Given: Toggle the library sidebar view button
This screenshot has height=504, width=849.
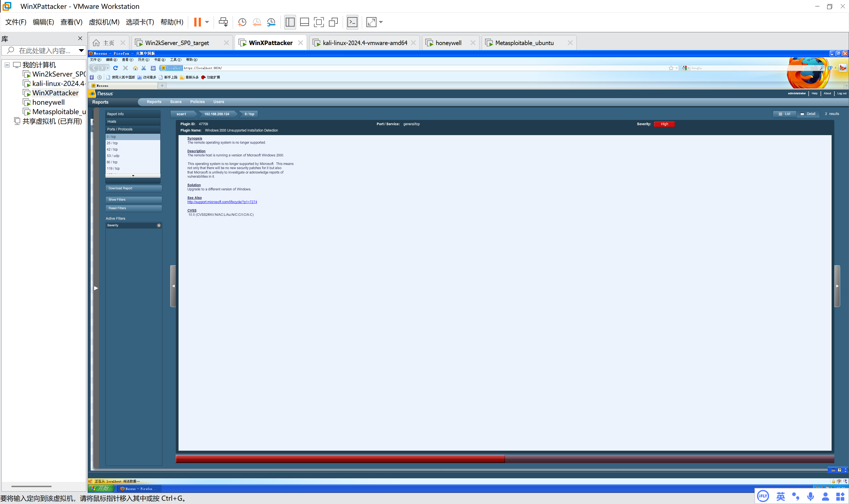Looking at the screenshot, I should coord(290,22).
